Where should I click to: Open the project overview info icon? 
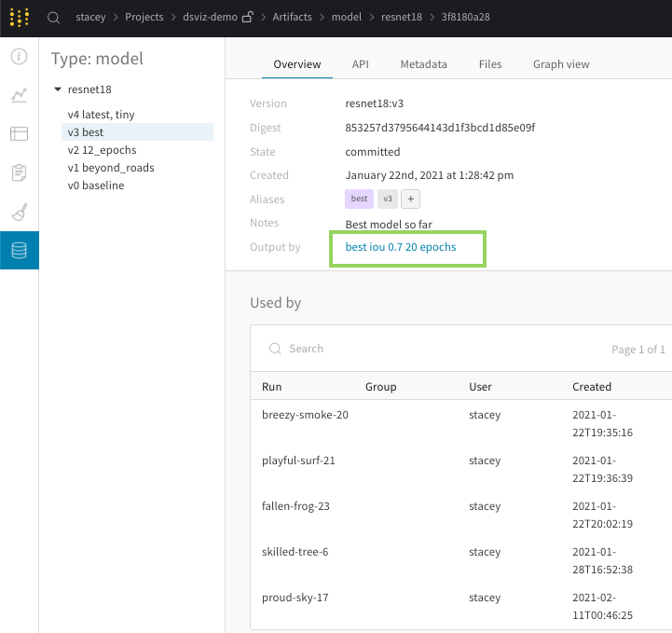coord(20,57)
